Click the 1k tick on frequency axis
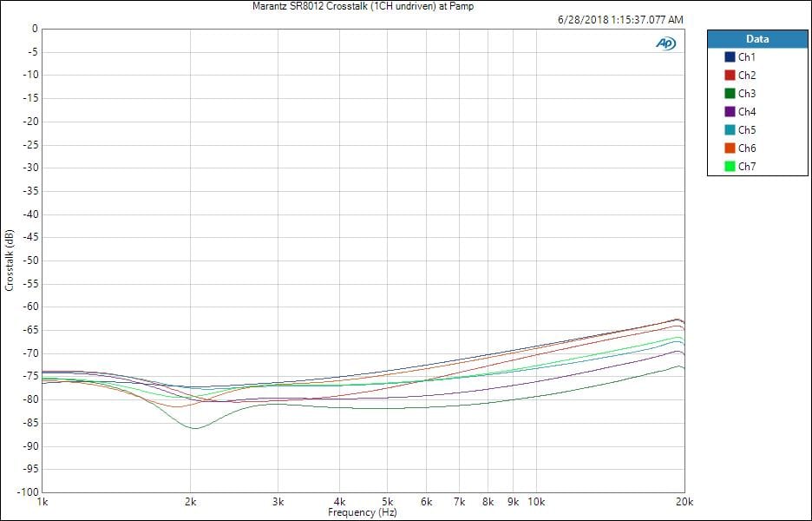This screenshot has width=812, height=521. (x=41, y=502)
